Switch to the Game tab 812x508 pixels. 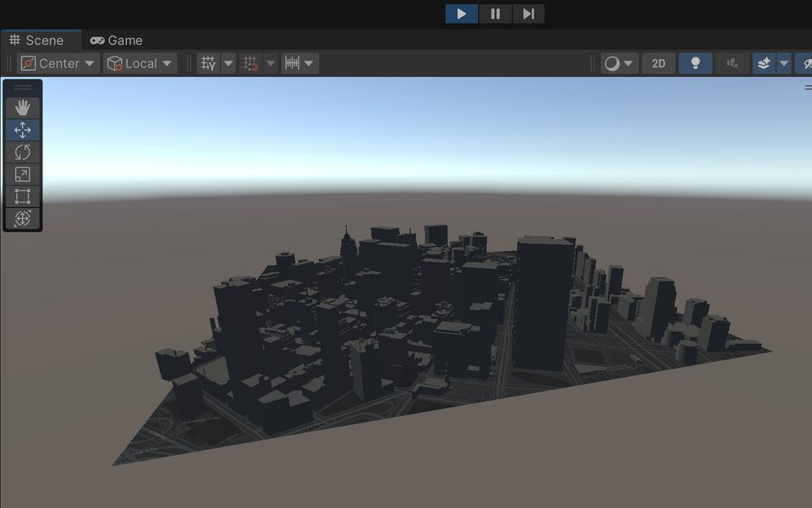pyautogui.click(x=116, y=41)
